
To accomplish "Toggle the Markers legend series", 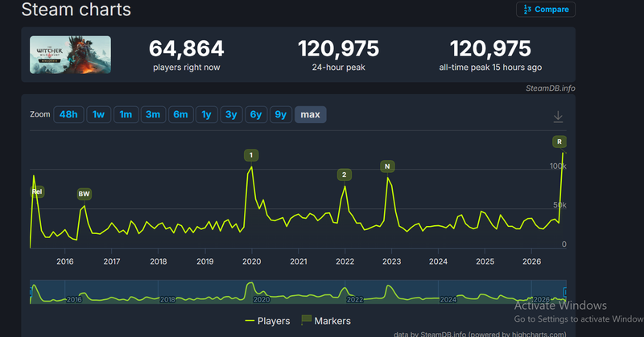I will coord(326,321).
